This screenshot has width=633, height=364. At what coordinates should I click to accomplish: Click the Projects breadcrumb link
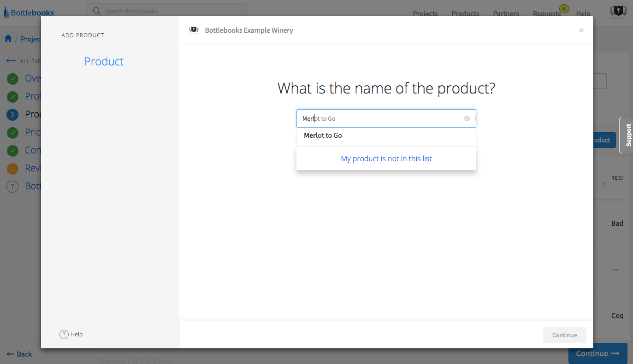31,39
